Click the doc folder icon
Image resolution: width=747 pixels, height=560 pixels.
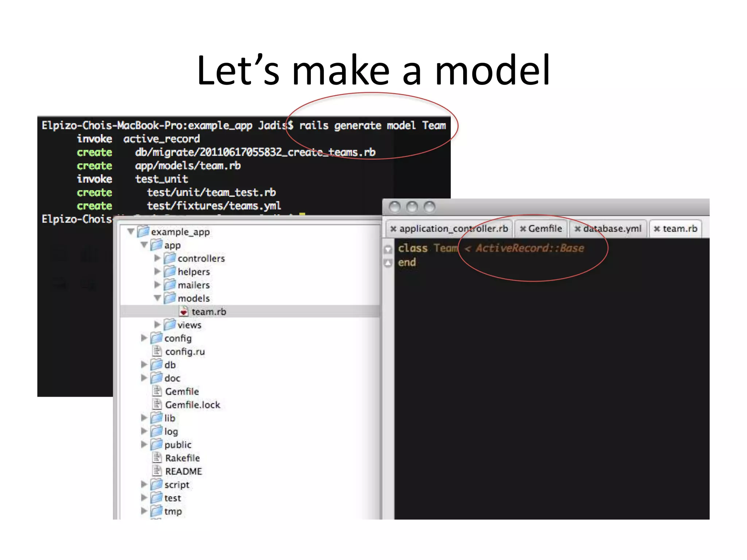(x=156, y=378)
